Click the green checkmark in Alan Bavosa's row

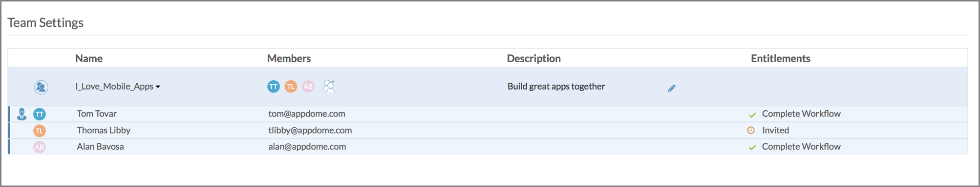click(x=752, y=147)
